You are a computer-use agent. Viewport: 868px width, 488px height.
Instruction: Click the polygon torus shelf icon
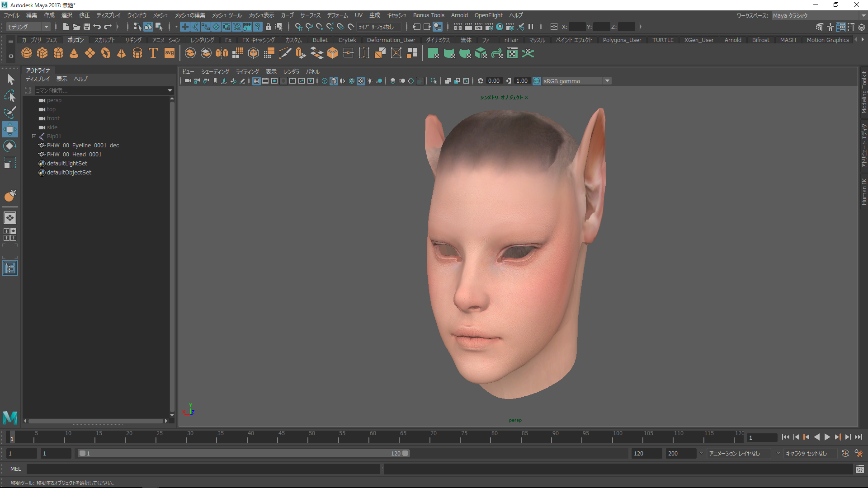click(106, 53)
